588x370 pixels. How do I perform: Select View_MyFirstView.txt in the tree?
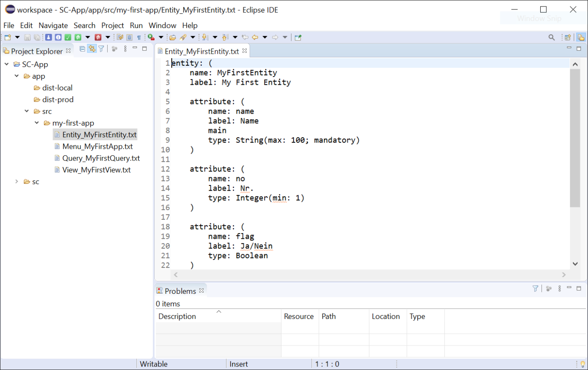click(x=96, y=170)
